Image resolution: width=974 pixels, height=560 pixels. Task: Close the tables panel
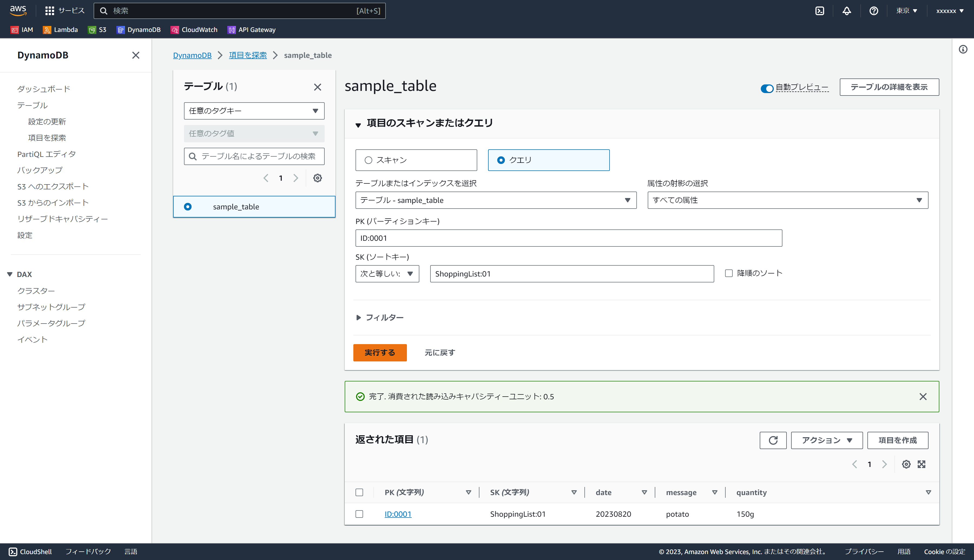coord(317,87)
